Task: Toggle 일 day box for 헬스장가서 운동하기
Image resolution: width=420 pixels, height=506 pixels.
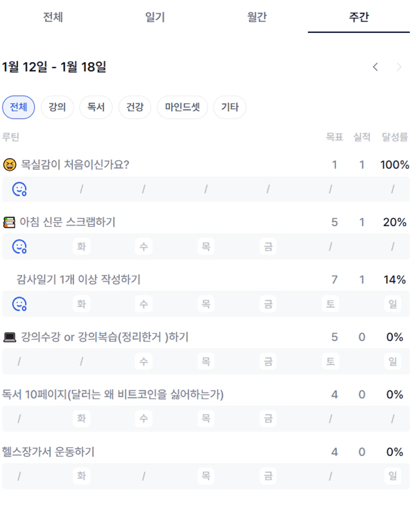Action: point(393,476)
